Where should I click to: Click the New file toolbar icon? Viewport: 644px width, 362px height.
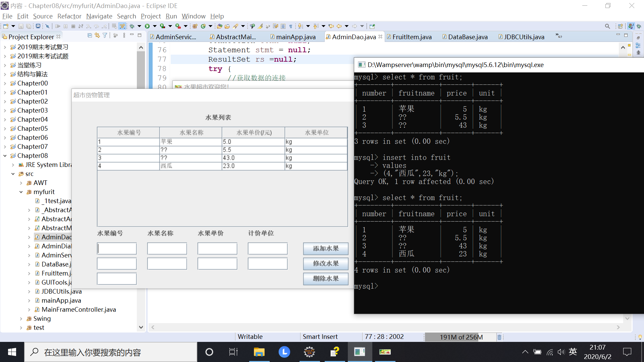[6, 26]
